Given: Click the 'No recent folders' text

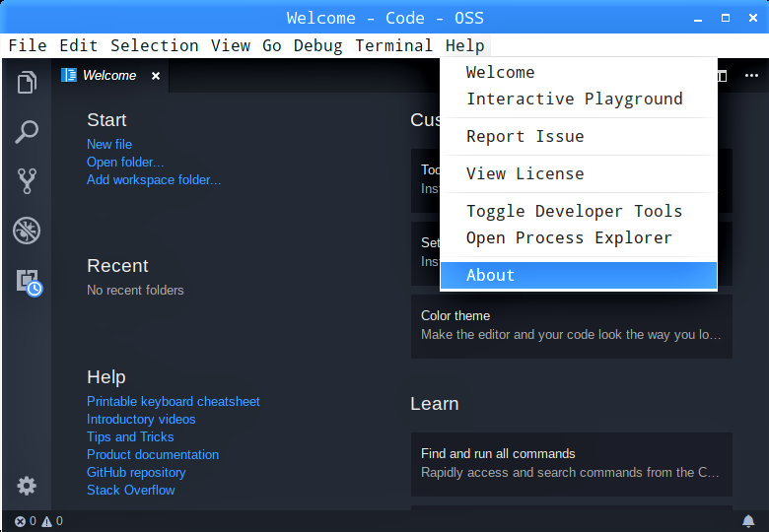Looking at the screenshot, I should click(x=135, y=290).
